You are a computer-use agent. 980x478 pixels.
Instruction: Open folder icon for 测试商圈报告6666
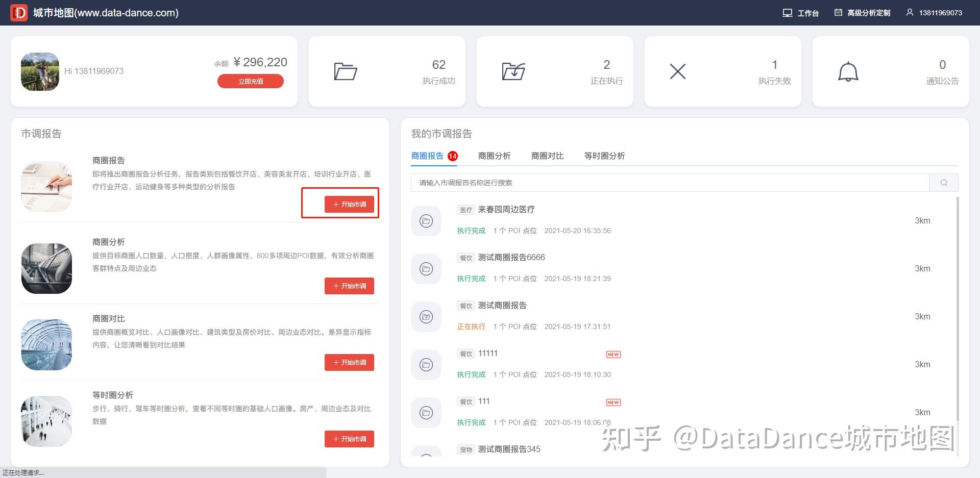[x=426, y=269]
